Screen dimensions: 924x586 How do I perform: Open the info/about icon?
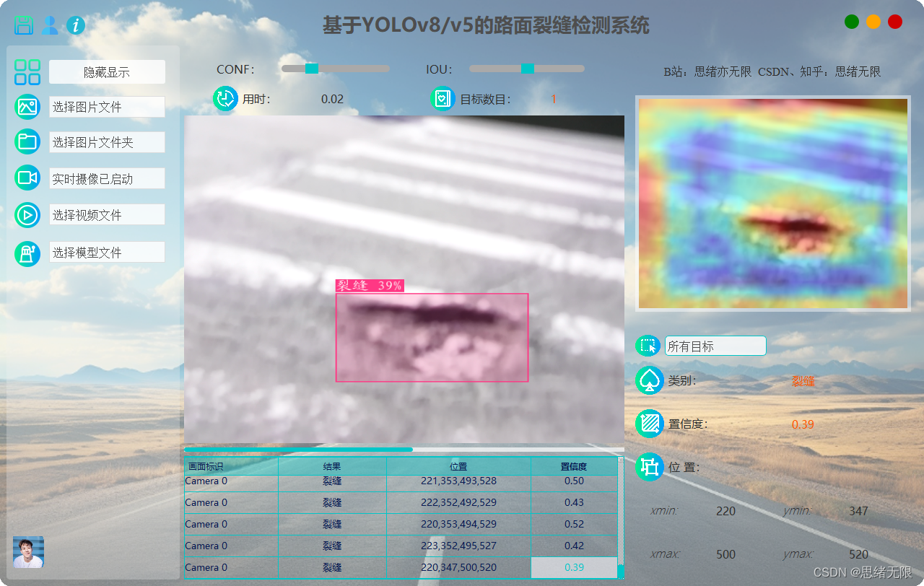(74, 25)
